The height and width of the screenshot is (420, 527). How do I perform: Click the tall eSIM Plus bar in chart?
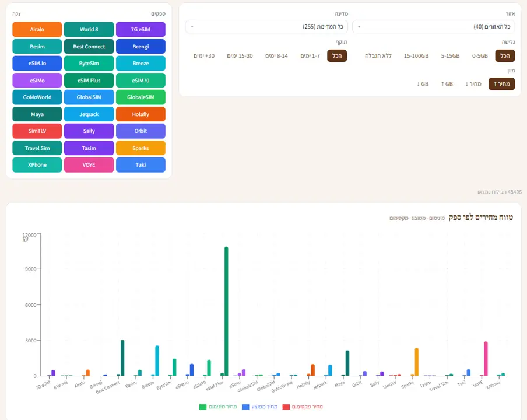coord(226,311)
